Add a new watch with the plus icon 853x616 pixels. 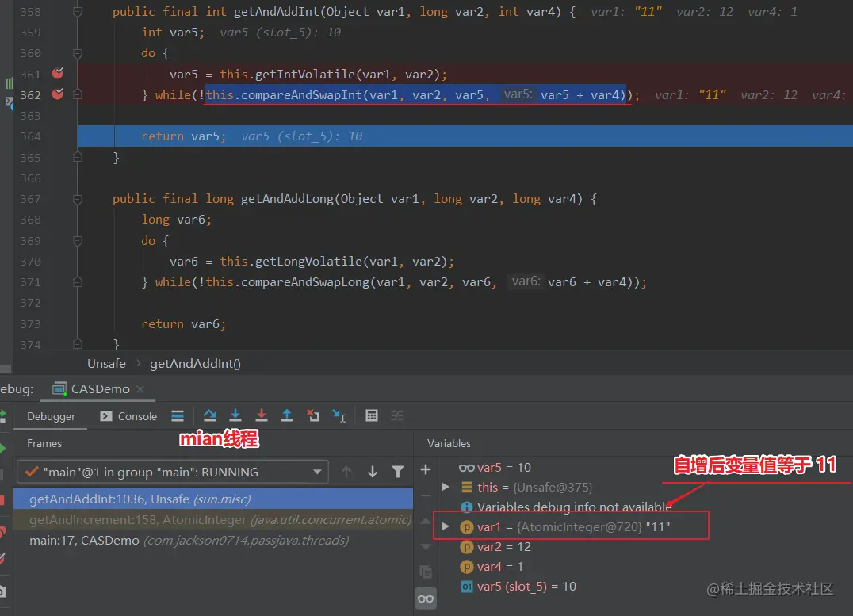point(426,469)
